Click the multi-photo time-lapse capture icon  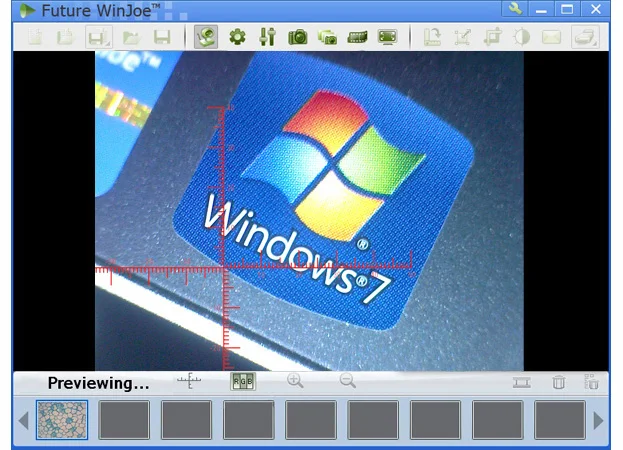(327, 37)
